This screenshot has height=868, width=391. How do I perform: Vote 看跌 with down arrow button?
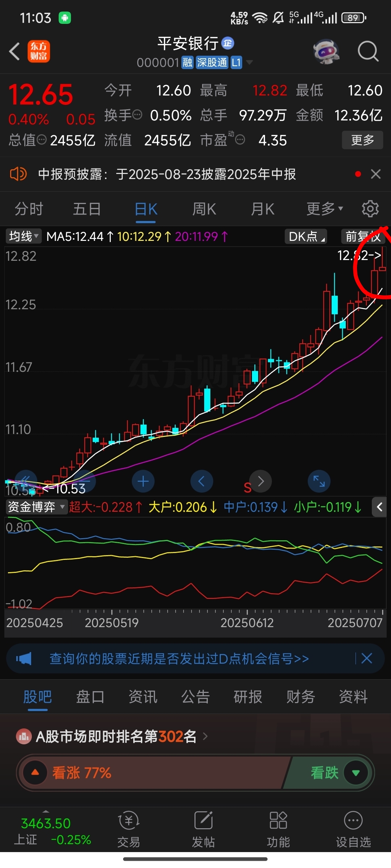tap(356, 773)
